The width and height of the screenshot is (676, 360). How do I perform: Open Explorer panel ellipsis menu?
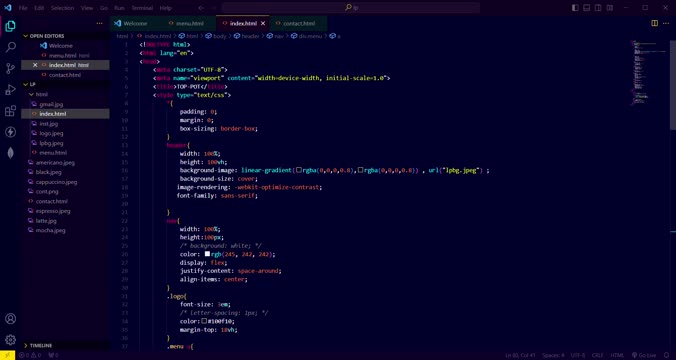coord(100,23)
